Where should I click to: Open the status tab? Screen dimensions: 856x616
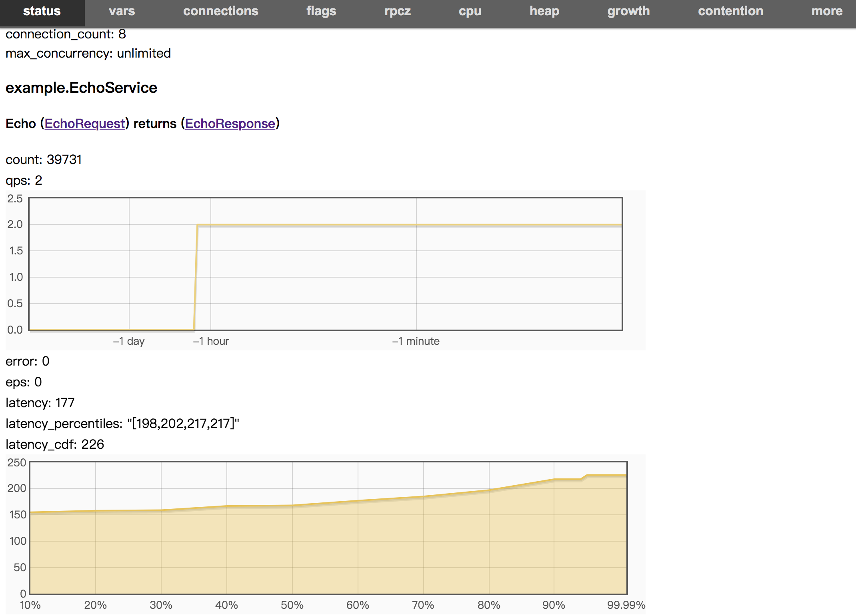(42, 11)
